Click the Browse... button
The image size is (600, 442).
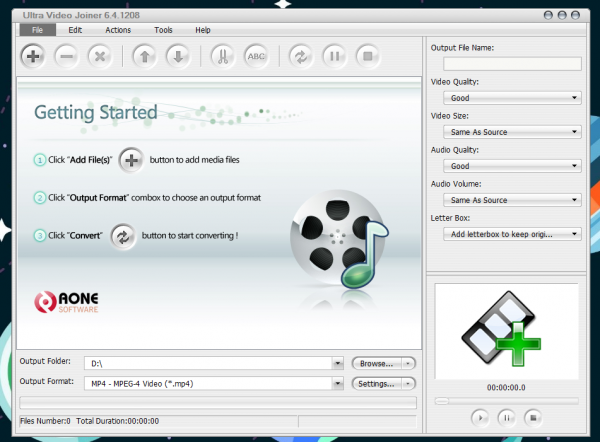point(377,364)
